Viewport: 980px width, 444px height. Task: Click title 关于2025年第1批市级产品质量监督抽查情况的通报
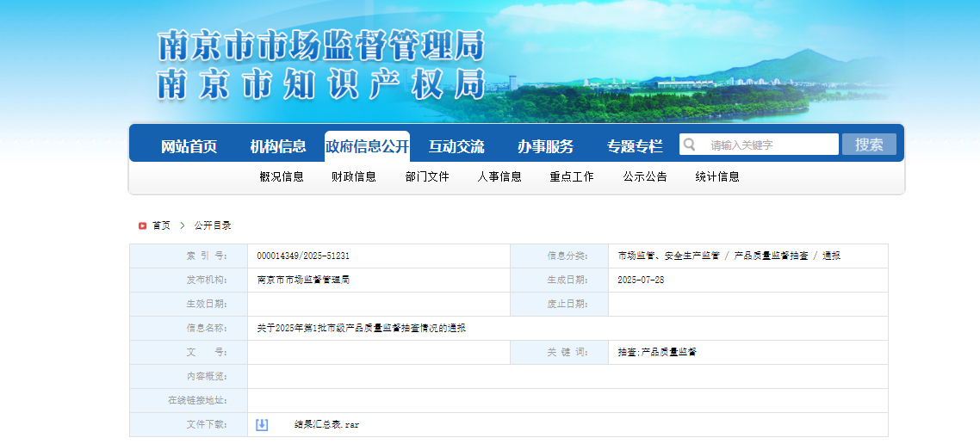pyautogui.click(x=361, y=328)
